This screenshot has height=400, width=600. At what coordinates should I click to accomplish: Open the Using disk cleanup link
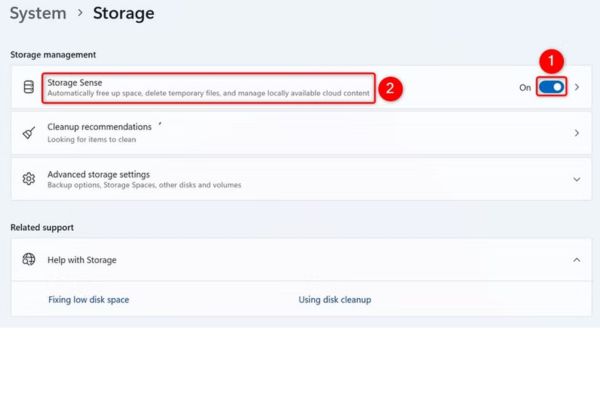coord(335,300)
